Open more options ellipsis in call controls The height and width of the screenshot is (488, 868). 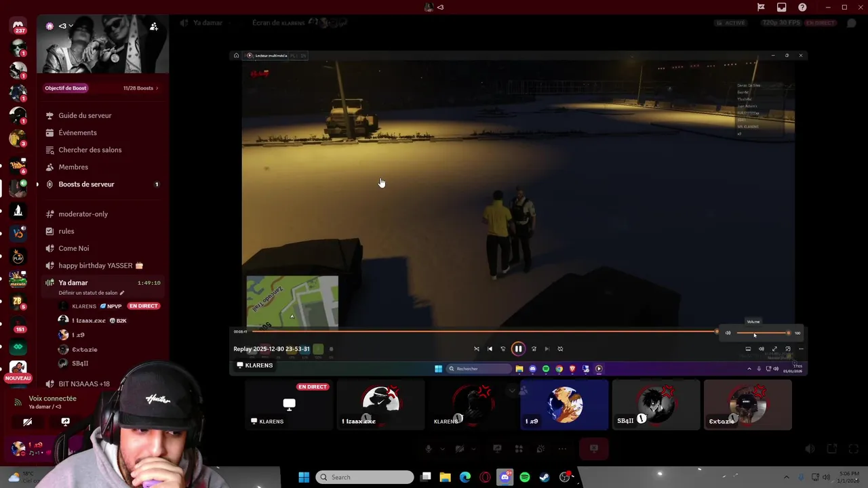pyautogui.click(x=562, y=449)
